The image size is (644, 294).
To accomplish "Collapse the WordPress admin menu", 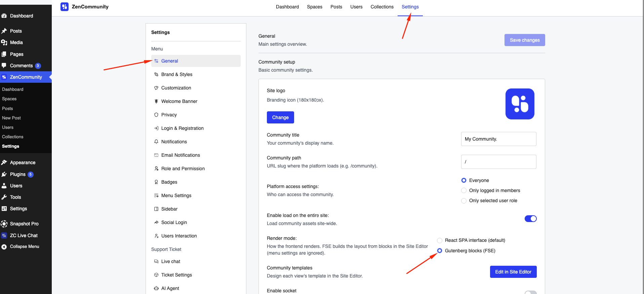I will pyautogui.click(x=26, y=247).
